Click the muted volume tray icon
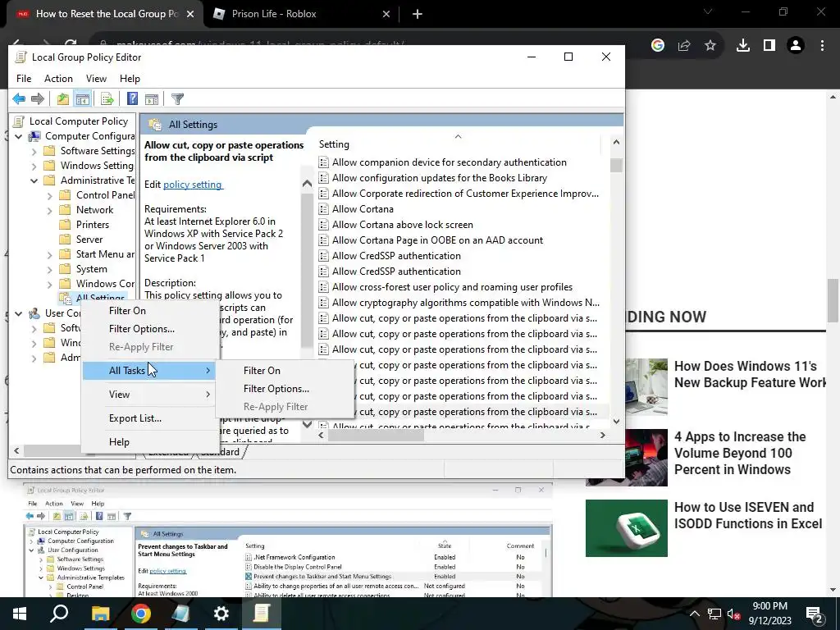The height and width of the screenshot is (630, 840). click(734, 614)
